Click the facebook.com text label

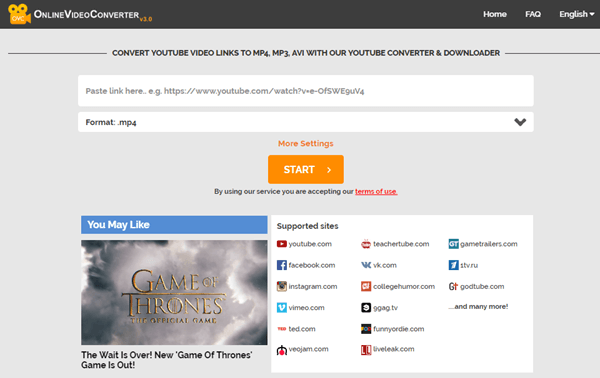click(x=312, y=265)
